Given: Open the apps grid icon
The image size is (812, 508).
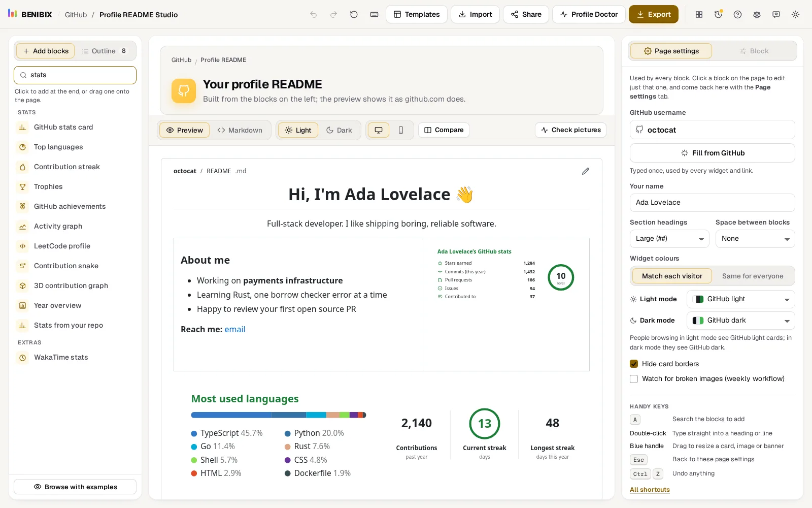Looking at the screenshot, I should point(699,15).
